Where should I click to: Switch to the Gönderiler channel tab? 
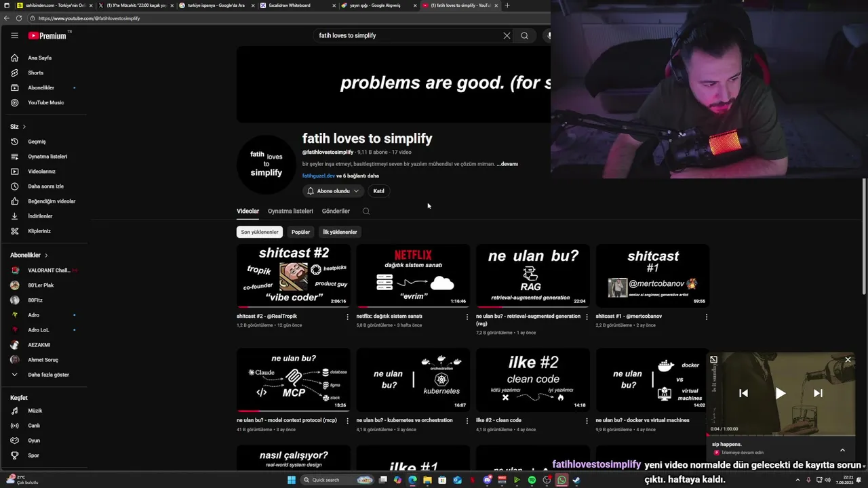click(336, 211)
